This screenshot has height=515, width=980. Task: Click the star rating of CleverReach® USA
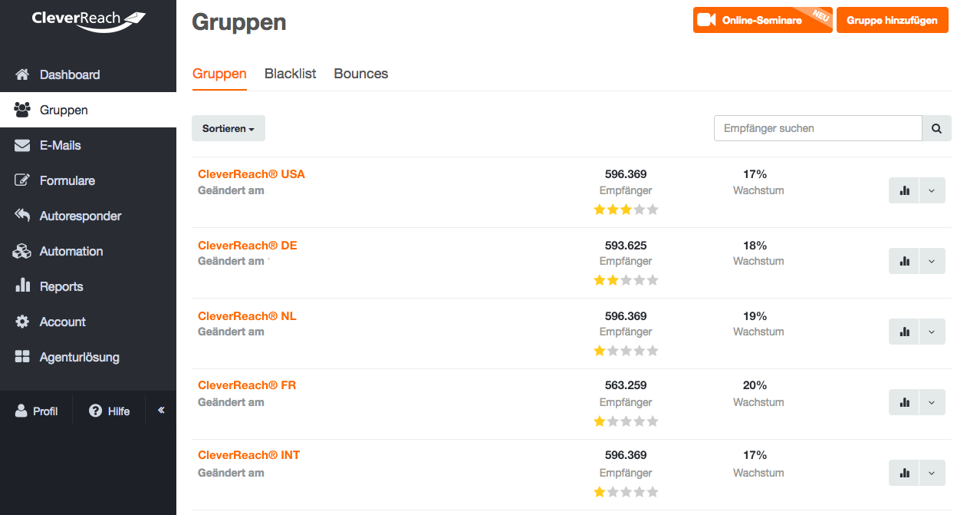coord(626,210)
